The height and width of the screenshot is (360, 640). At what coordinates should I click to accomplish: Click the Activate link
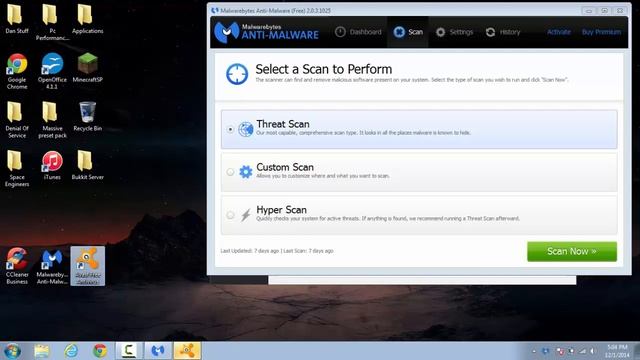pos(559,32)
